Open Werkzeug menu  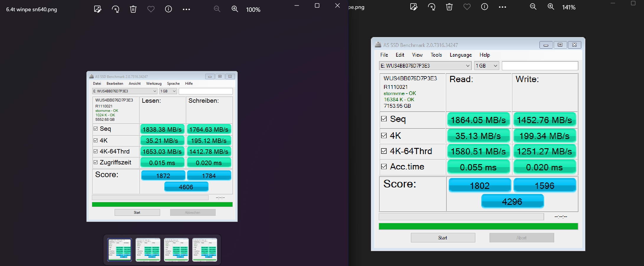pos(154,84)
